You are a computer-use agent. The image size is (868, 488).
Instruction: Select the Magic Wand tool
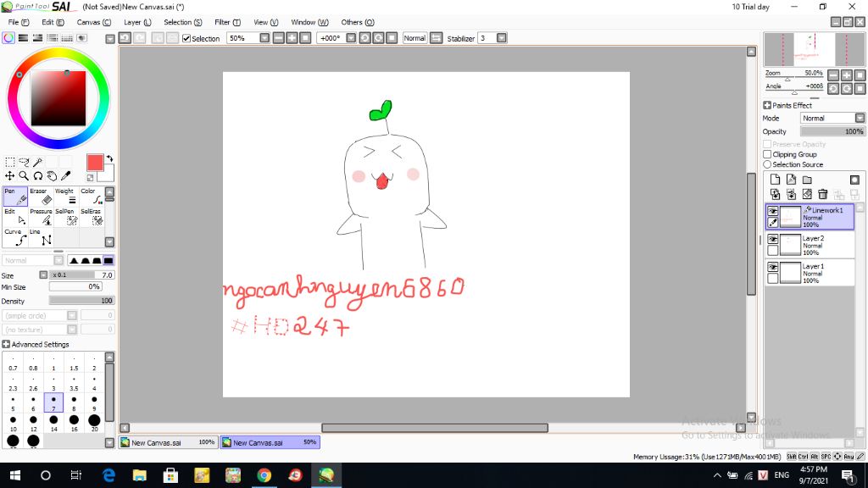(x=37, y=162)
